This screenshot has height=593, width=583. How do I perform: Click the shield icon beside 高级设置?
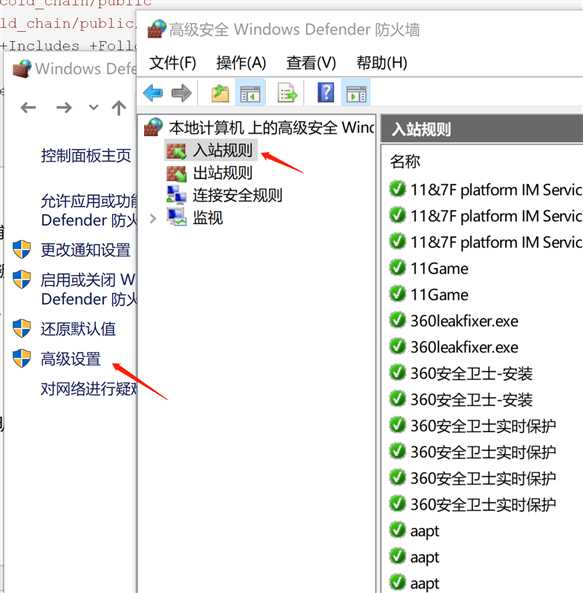(22, 358)
